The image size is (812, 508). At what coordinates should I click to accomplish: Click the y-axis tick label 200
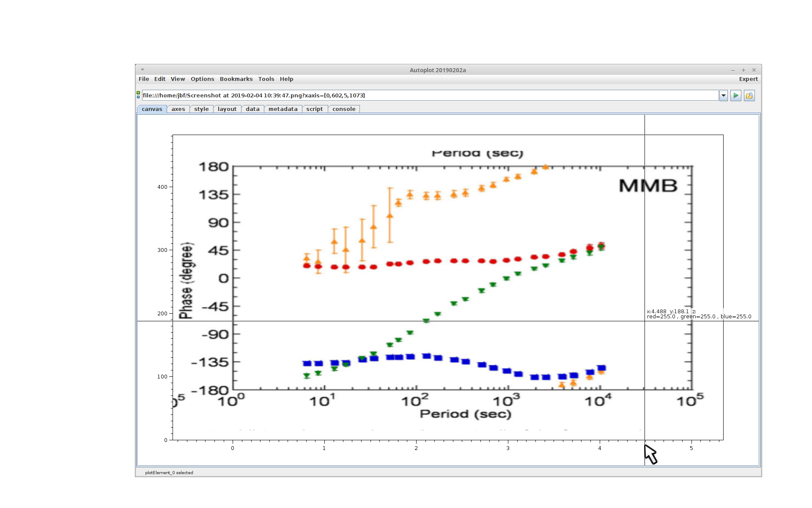pyautogui.click(x=162, y=314)
